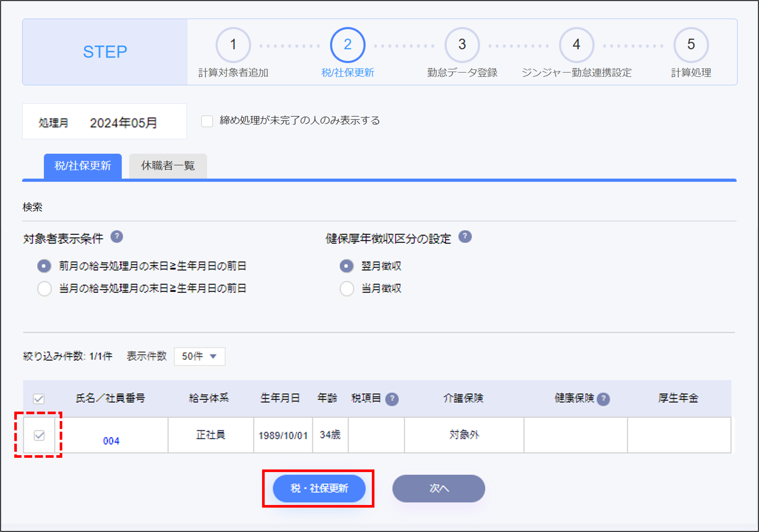The width and height of the screenshot is (759, 532).
Task: Uncheck the row checkbox for employee 004
Action: point(39,435)
